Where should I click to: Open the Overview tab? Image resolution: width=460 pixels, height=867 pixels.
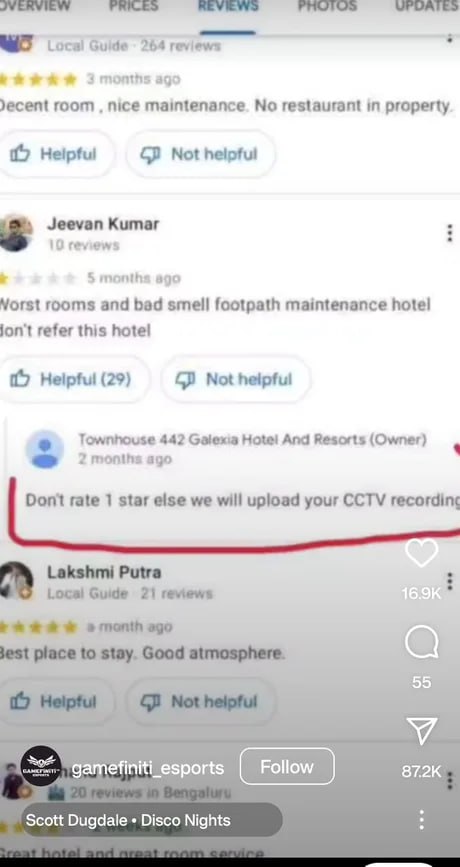(x=36, y=7)
